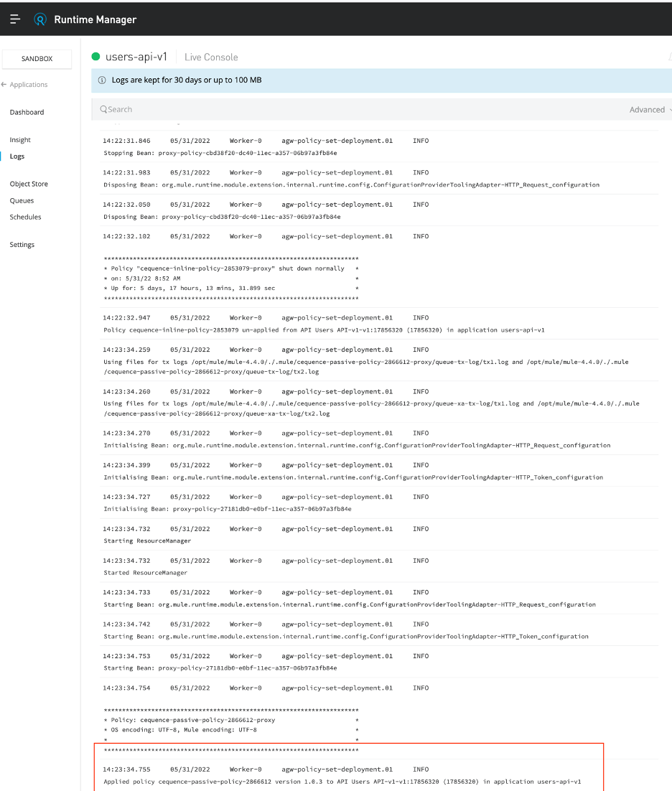Click the magnifier icon in the search bar
Viewport: 672px width, 791px height.
click(x=103, y=110)
